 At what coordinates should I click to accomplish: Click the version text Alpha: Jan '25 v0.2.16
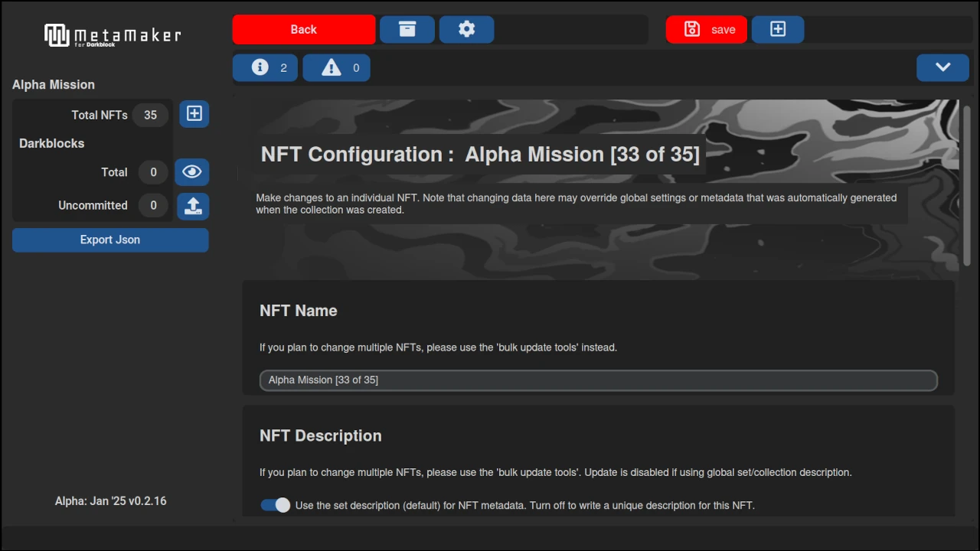111,501
